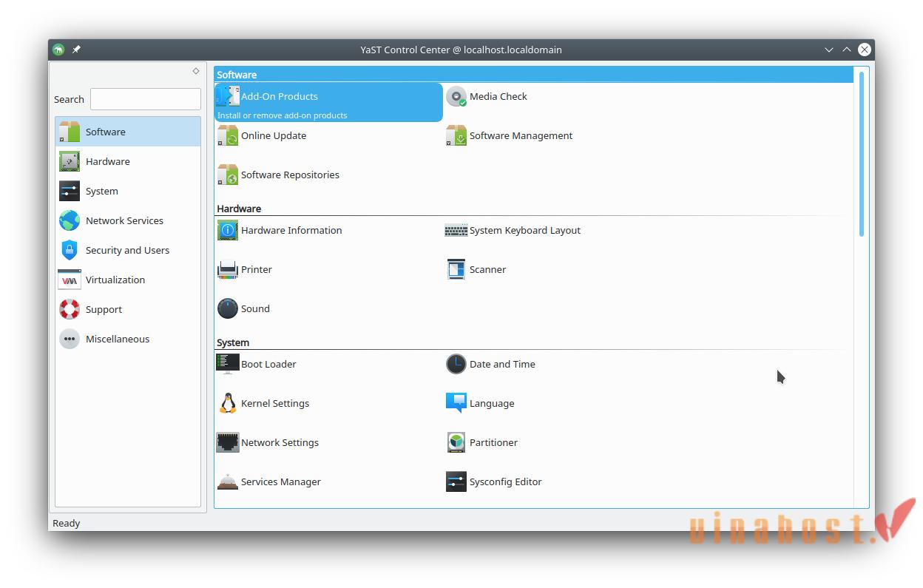Select Hardware category in sidebar

click(128, 161)
